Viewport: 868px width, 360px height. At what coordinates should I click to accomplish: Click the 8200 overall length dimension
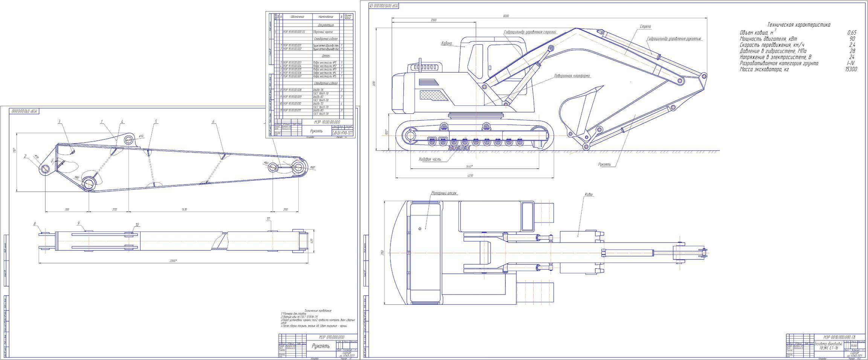click(506, 16)
